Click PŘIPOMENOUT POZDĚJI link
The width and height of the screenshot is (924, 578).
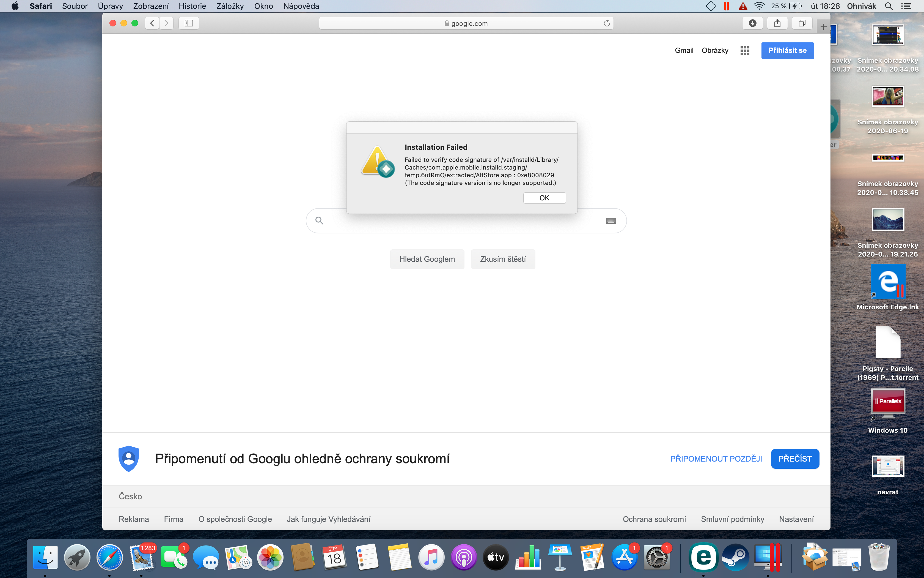click(x=716, y=458)
